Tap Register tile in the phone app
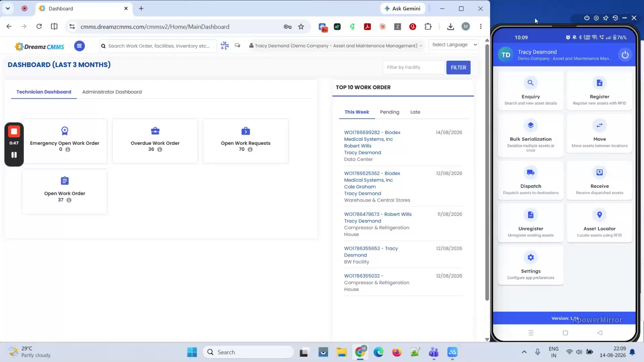Viewport: 644px width, 362px height. click(599, 91)
